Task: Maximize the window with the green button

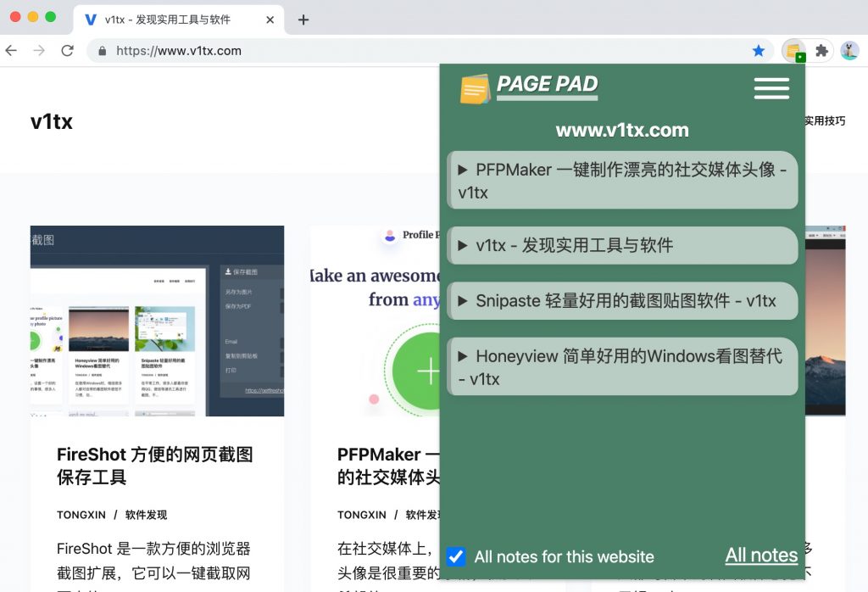Action: point(50,17)
